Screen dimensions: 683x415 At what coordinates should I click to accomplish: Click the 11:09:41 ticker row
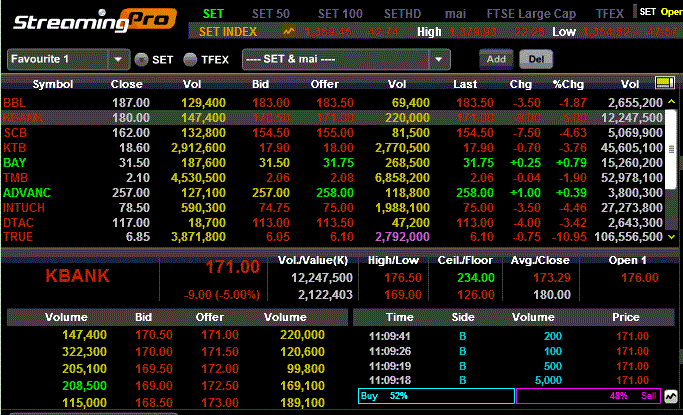coord(514,336)
